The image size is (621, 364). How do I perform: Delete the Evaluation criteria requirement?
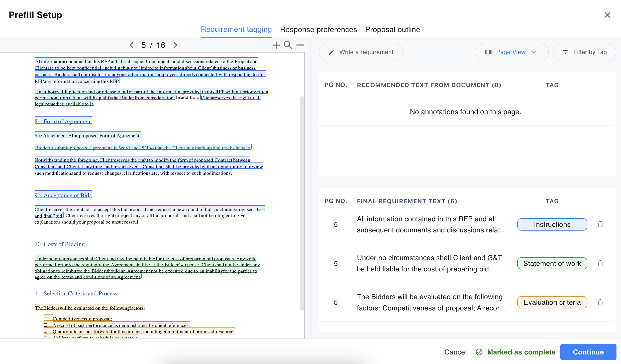click(x=600, y=302)
